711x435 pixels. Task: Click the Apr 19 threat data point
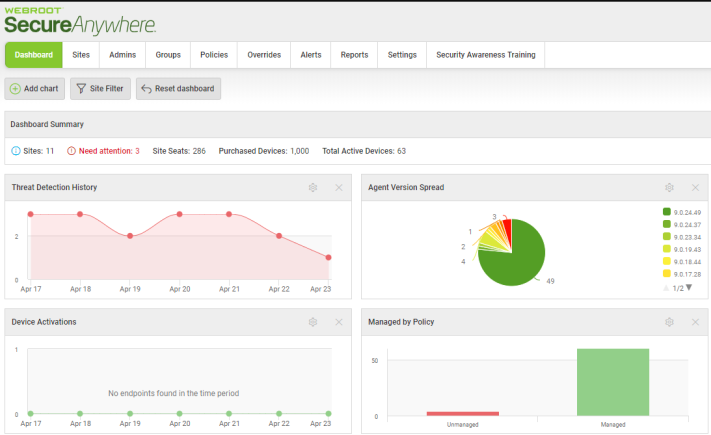130,236
